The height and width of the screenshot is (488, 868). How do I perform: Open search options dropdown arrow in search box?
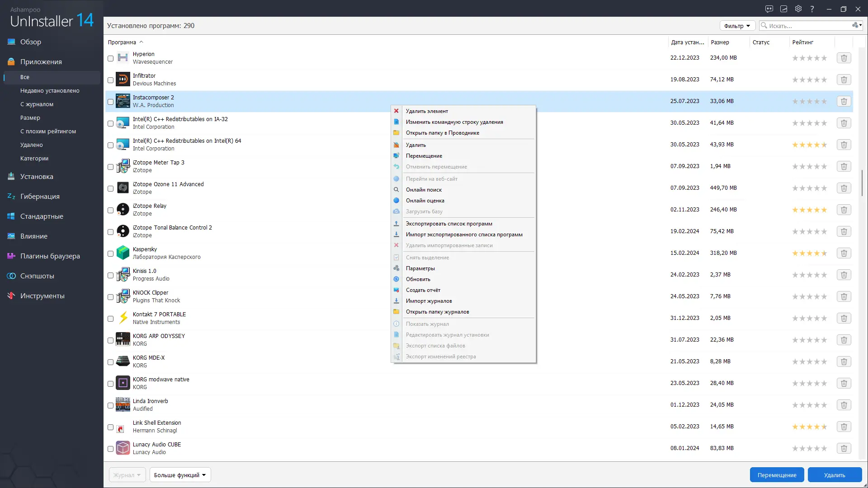pos(860,25)
